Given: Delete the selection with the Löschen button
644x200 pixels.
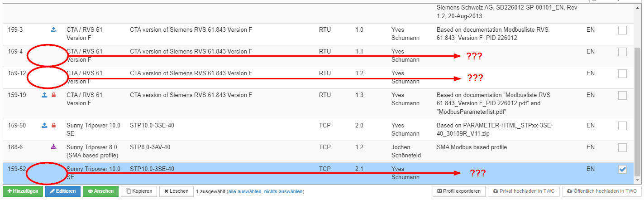Looking at the screenshot, I should tap(176, 191).
